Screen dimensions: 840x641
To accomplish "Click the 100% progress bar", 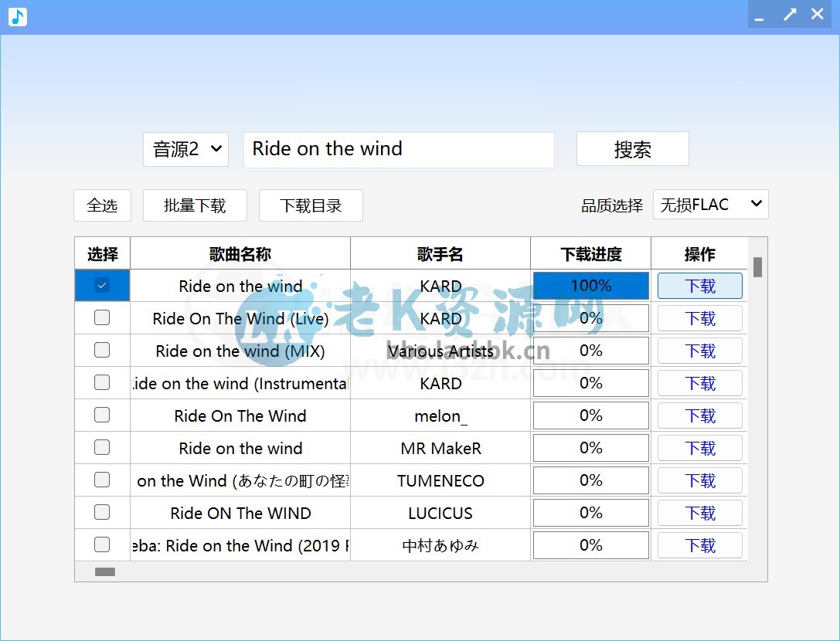I will tap(591, 286).
